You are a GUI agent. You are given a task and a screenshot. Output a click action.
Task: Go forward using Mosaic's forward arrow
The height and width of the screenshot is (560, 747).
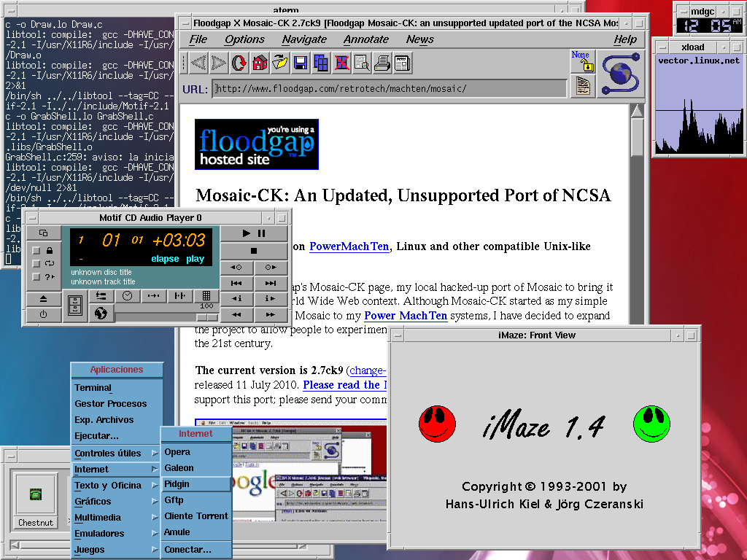(219, 63)
